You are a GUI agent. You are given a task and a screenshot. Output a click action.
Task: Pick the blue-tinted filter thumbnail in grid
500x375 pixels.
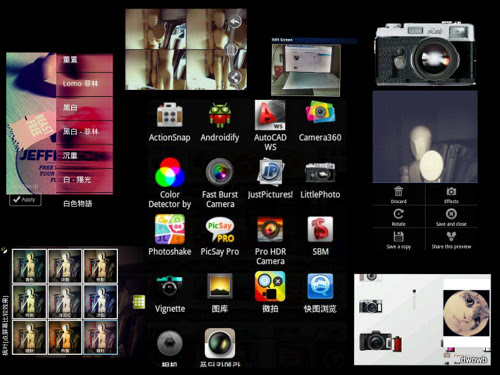click(x=100, y=301)
